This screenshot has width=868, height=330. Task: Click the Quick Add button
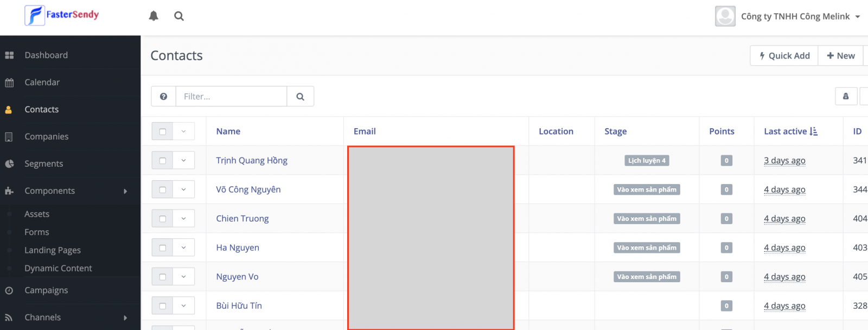(x=784, y=56)
